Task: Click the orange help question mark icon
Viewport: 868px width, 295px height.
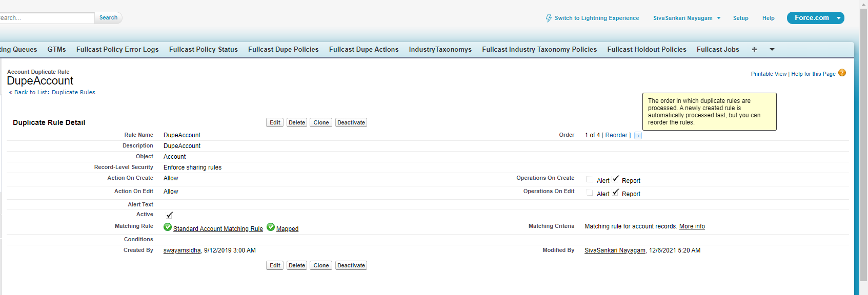Action: (x=842, y=73)
